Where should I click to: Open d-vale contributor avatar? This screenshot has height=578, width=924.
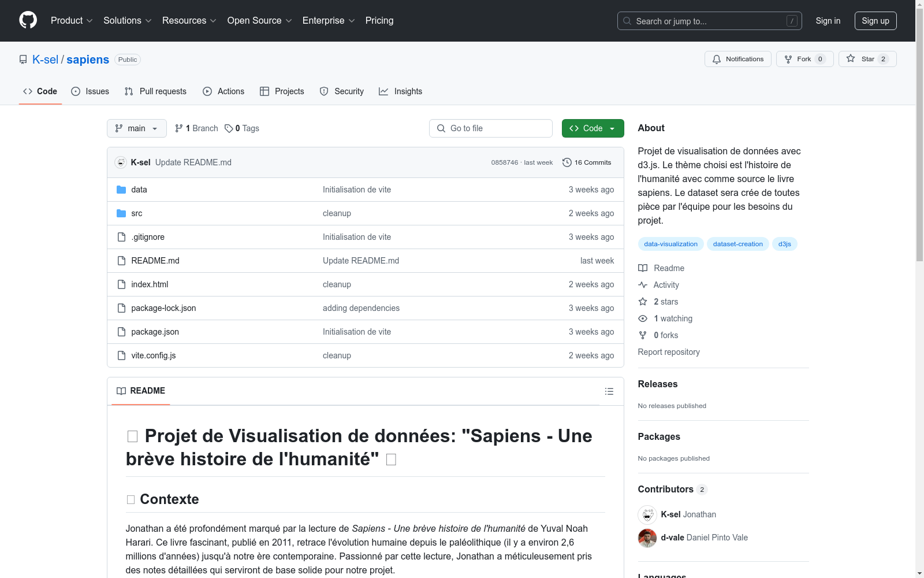[647, 538]
